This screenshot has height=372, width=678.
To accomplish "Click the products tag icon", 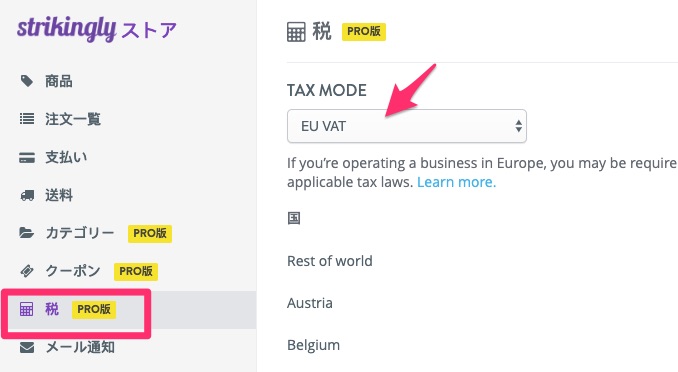I will pos(27,81).
